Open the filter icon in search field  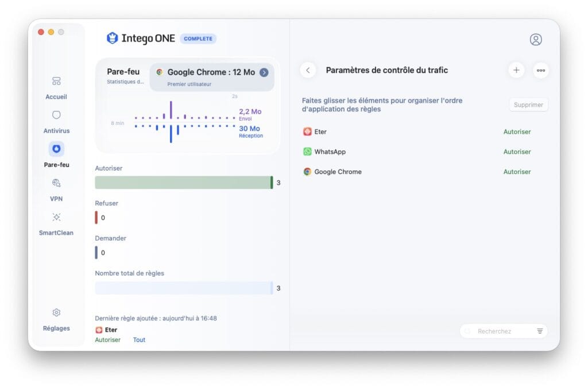[x=540, y=331]
